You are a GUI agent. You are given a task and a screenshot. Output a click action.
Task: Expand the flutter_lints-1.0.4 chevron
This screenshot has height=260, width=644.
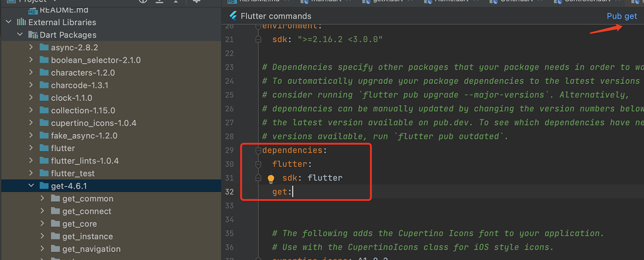[x=31, y=160]
